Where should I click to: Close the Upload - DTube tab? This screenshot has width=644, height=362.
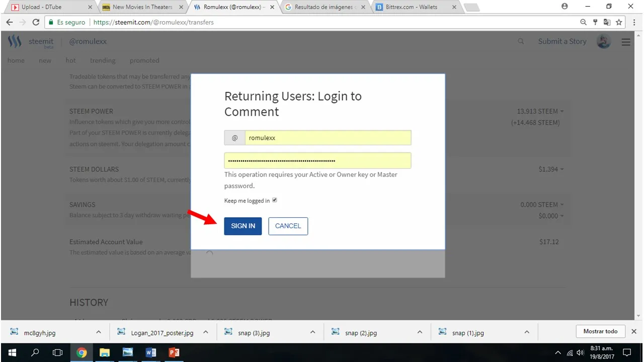[90, 7]
